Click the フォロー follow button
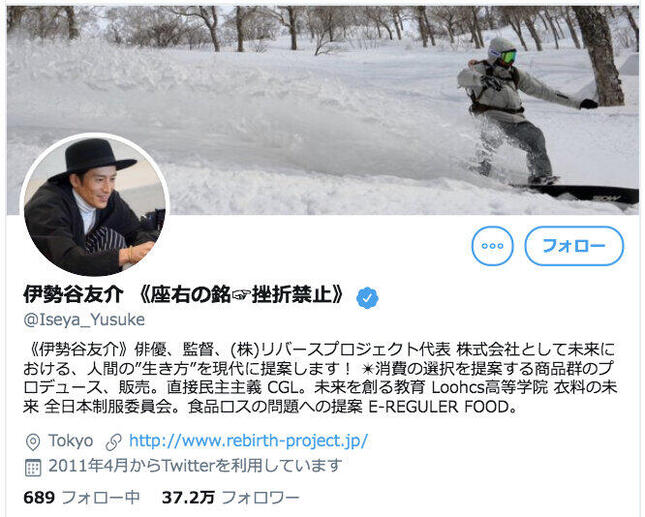This screenshot has height=517, width=645. pos(574,246)
